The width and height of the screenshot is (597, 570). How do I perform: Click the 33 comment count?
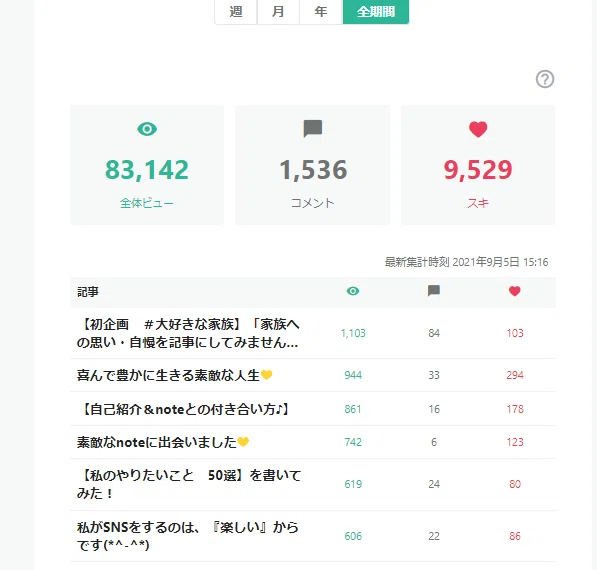[434, 375]
